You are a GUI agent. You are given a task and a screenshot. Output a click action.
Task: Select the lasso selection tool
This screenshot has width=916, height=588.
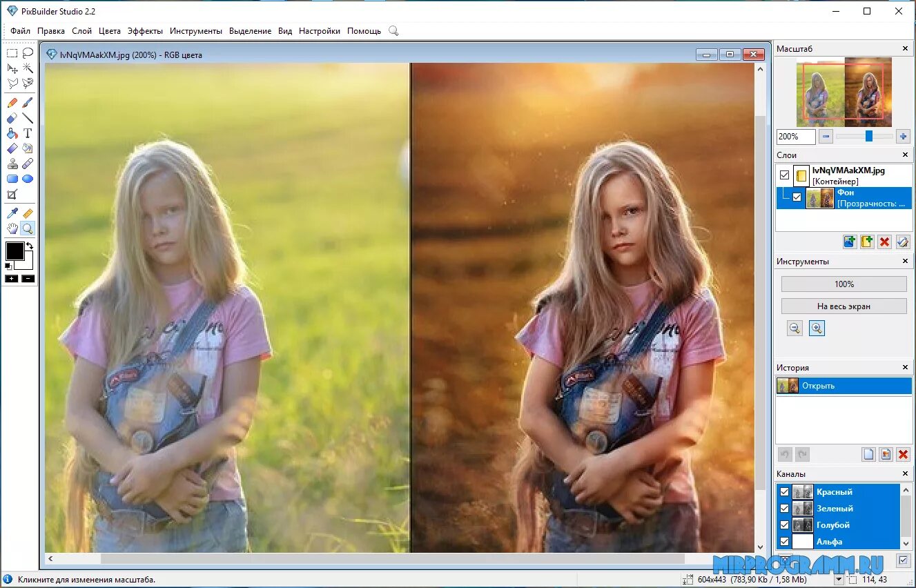(x=28, y=53)
